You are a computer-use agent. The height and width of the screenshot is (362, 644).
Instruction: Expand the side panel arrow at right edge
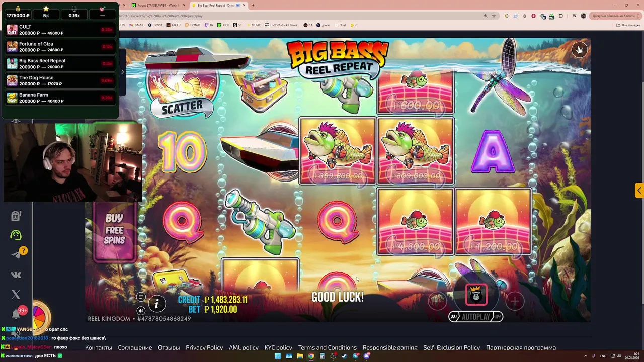click(639, 190)
